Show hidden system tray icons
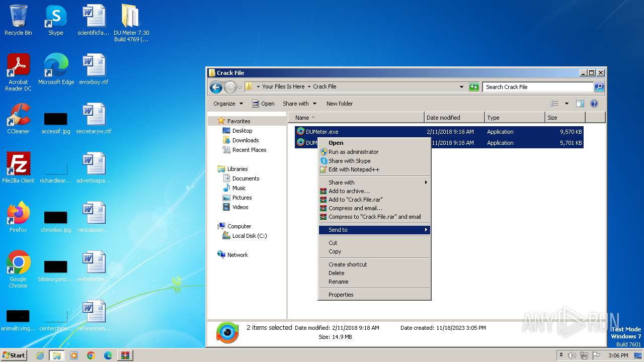The image size is (644, 362). [561, 355]
